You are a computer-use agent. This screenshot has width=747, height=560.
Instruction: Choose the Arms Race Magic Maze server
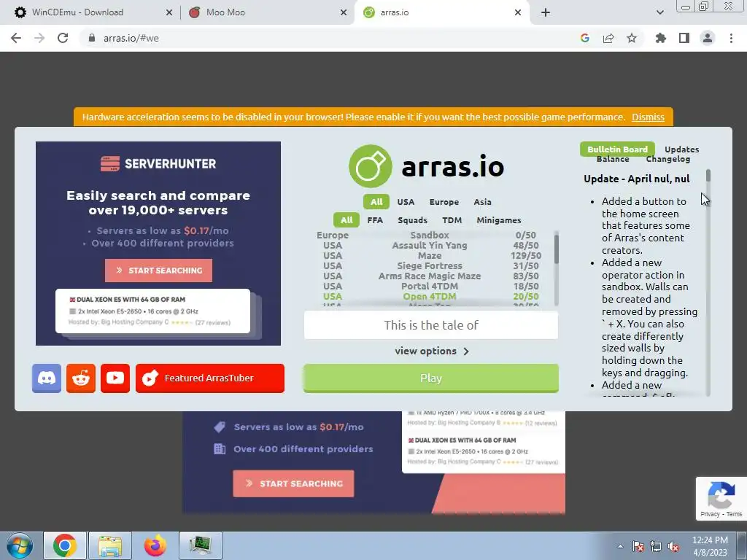(x=429, y=276)
